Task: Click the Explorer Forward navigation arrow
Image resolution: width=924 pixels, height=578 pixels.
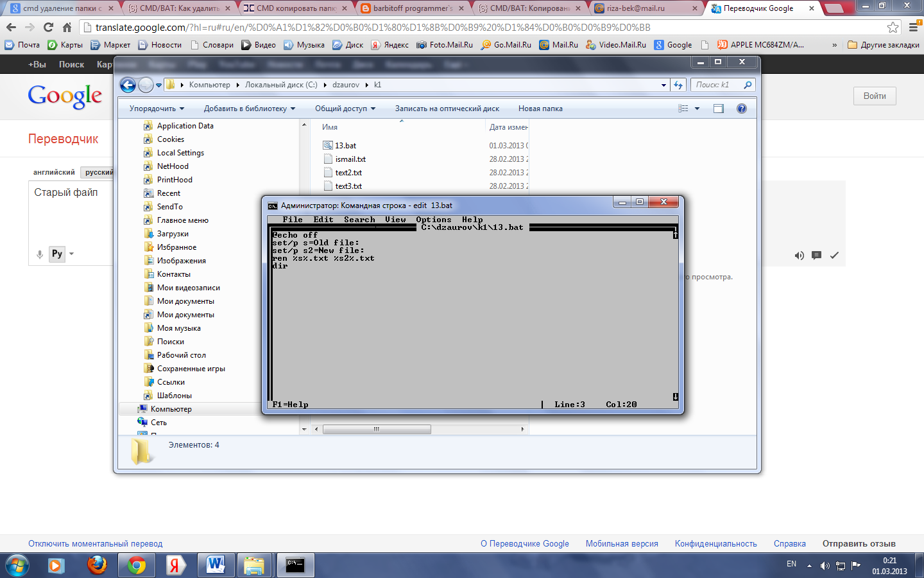Action: 146,85
